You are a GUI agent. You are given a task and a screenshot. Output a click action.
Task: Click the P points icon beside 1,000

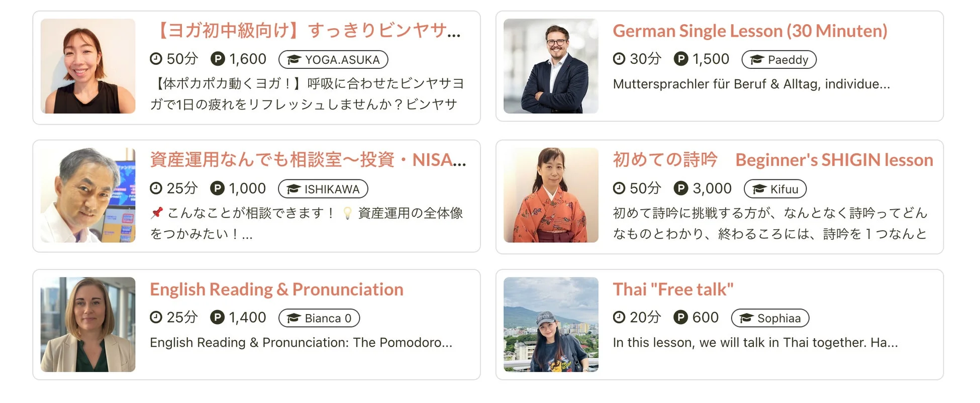[218, 188]
